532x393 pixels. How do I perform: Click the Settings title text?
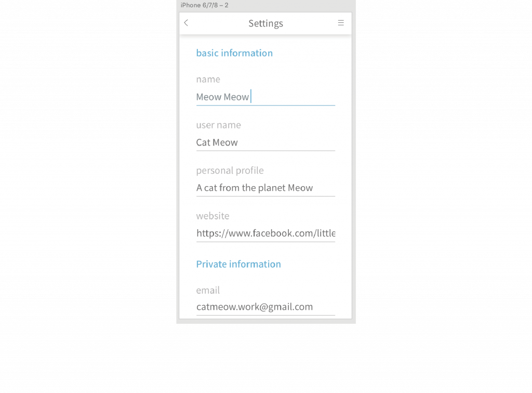point(265,23)
